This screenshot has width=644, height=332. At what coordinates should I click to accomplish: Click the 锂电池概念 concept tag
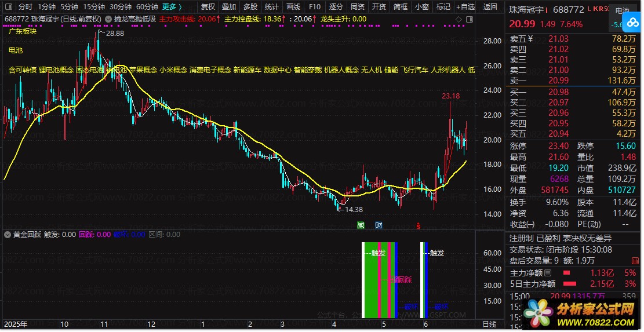click(x=56, y=70)
